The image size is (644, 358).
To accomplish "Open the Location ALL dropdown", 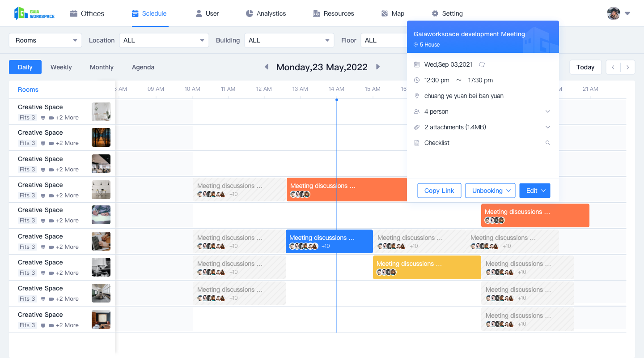I will coord(164,40).
